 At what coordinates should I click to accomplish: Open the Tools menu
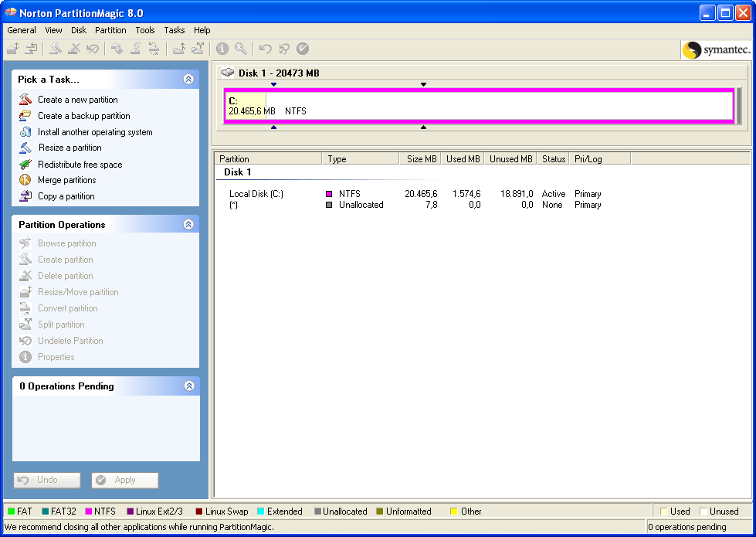pyautogui.click(x=145, y=30)
